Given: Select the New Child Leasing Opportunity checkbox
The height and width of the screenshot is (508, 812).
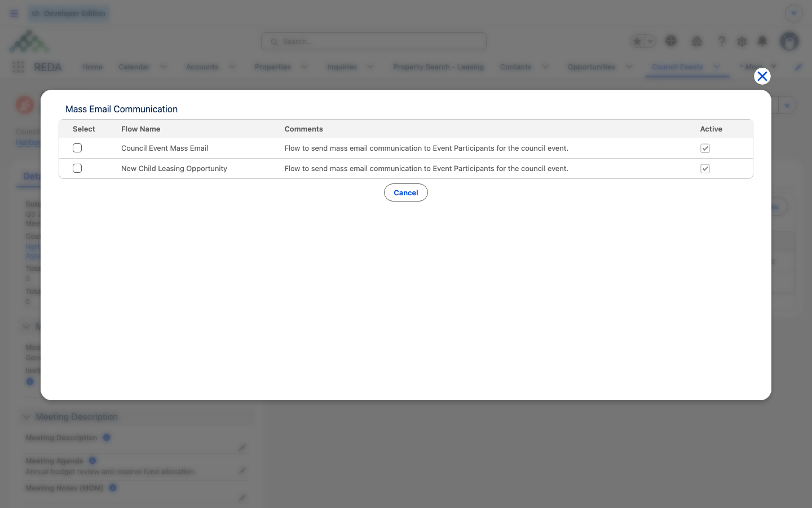Looking at the screenshot, I should pos(77,168).
